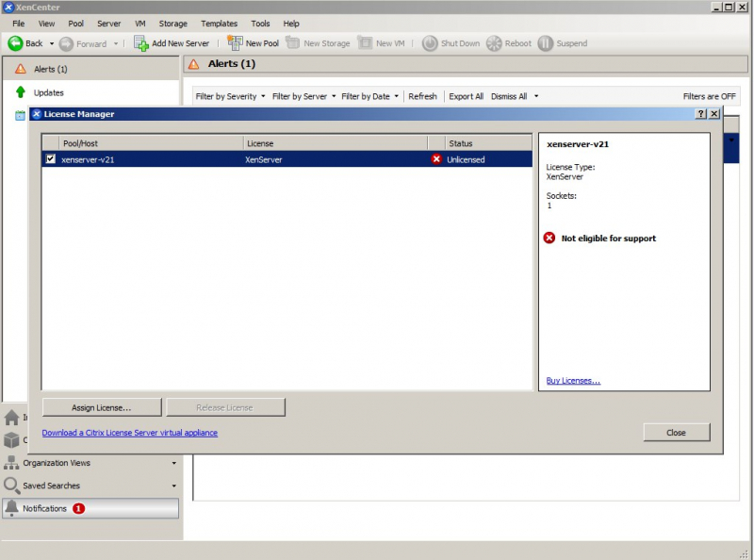This screenshot has width=754, height=560.
Task: Uncheck the xenserver-v21 host checkbox
Action: coord(51,159)
